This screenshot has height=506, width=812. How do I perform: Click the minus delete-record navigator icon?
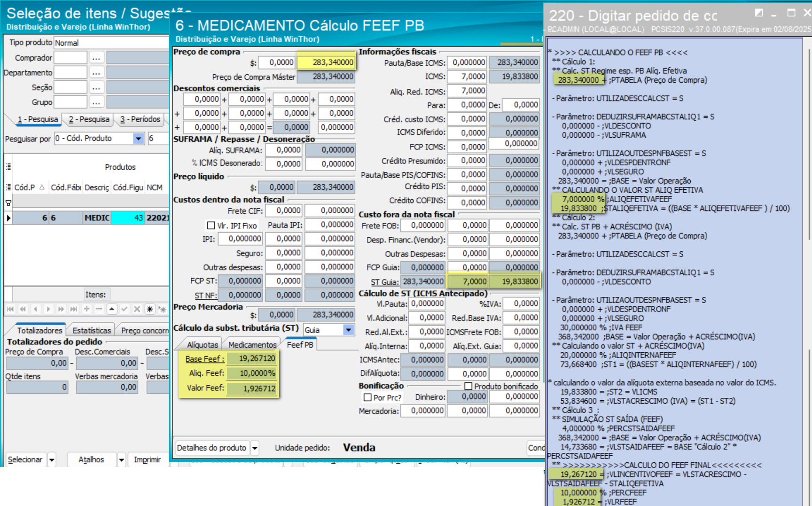pos(99,309)
